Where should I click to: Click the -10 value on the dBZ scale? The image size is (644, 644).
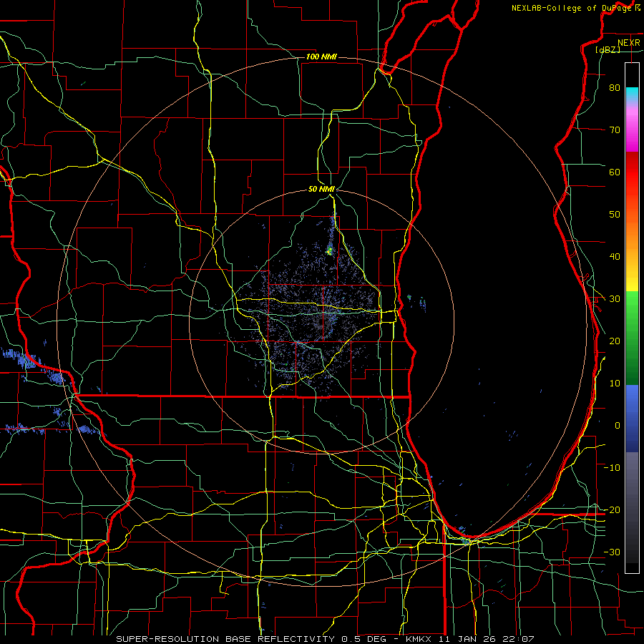612,468
